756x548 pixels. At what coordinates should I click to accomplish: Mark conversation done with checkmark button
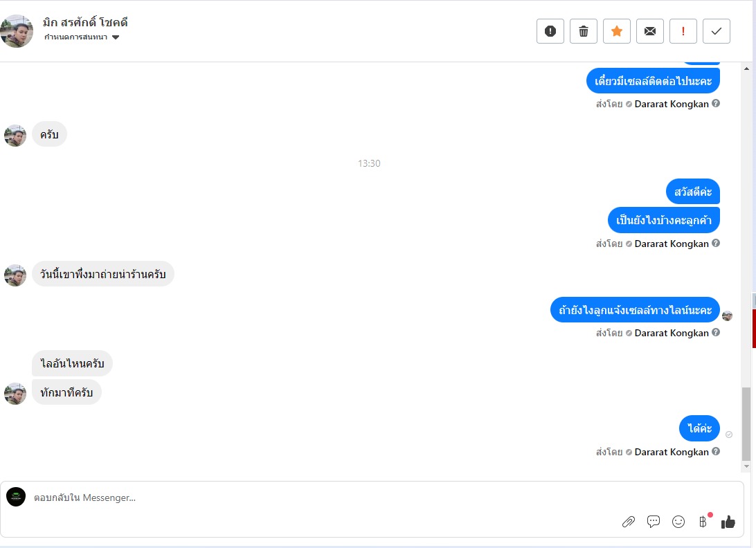pyautogui.click(x=717, y=31)
